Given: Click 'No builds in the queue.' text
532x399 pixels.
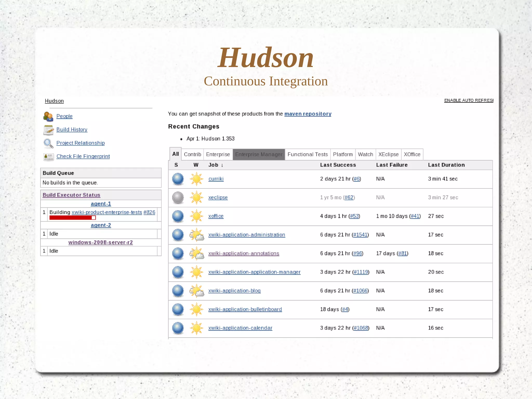Looking at the screenshot, I should pyautogui.click(x=70, y=183).
